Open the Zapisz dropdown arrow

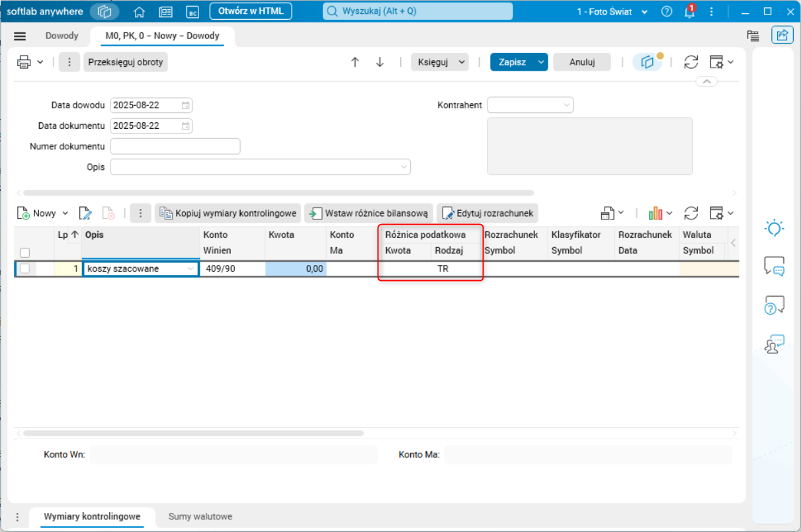[x=542, y=62]
